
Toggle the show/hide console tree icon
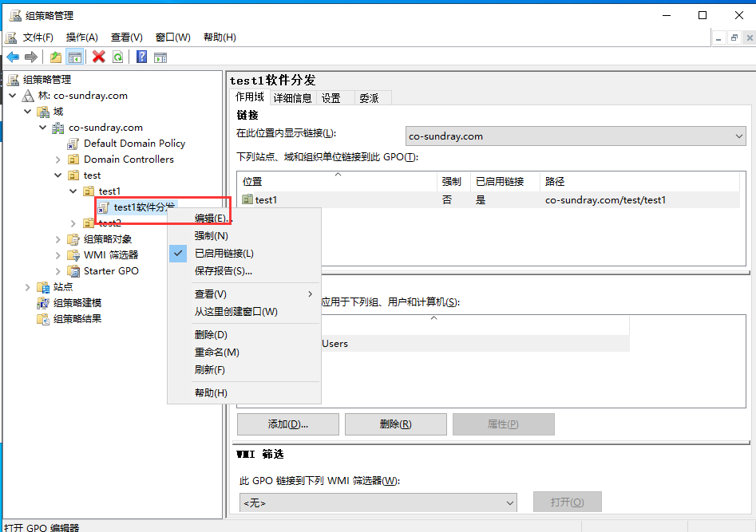[x=75, y=57]
